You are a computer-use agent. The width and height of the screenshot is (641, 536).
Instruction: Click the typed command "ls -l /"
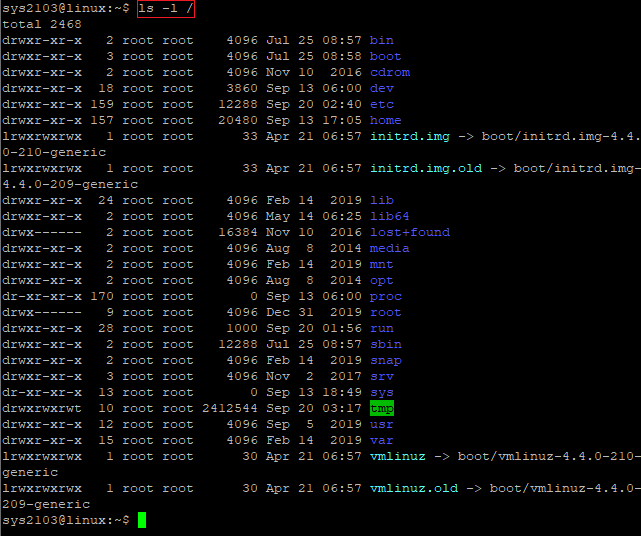click(x=166, y=9)
